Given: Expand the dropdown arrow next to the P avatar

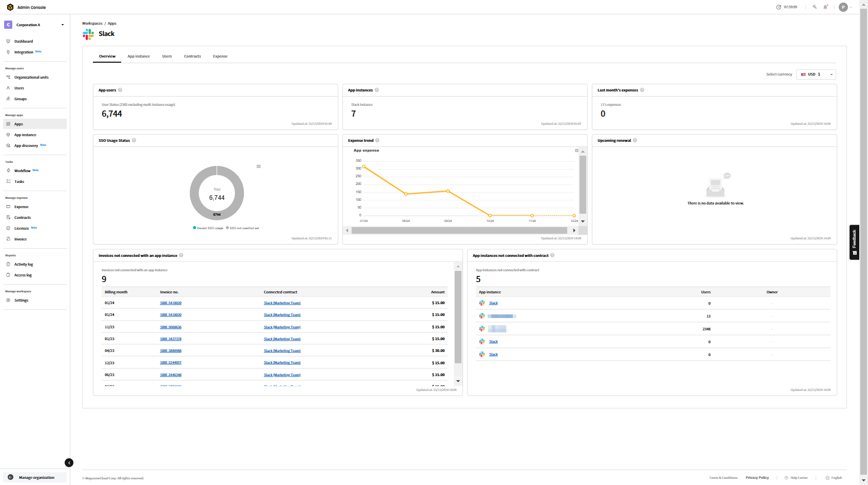Looking at the screenshot, I should click(851, 8).
